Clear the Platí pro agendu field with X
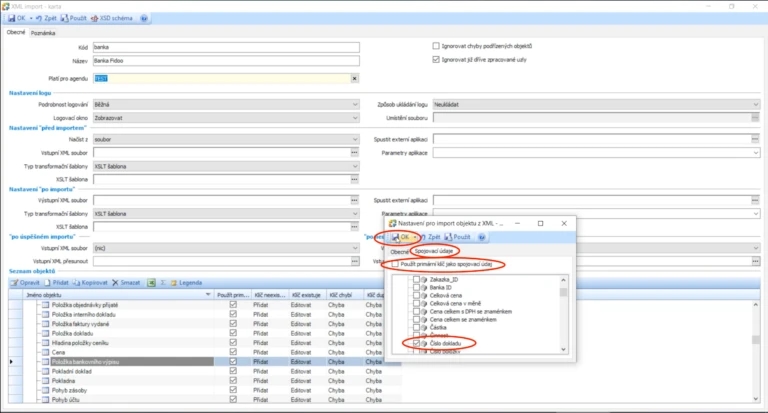The width and height of the screenshot is (768, 413). (355, 78)
